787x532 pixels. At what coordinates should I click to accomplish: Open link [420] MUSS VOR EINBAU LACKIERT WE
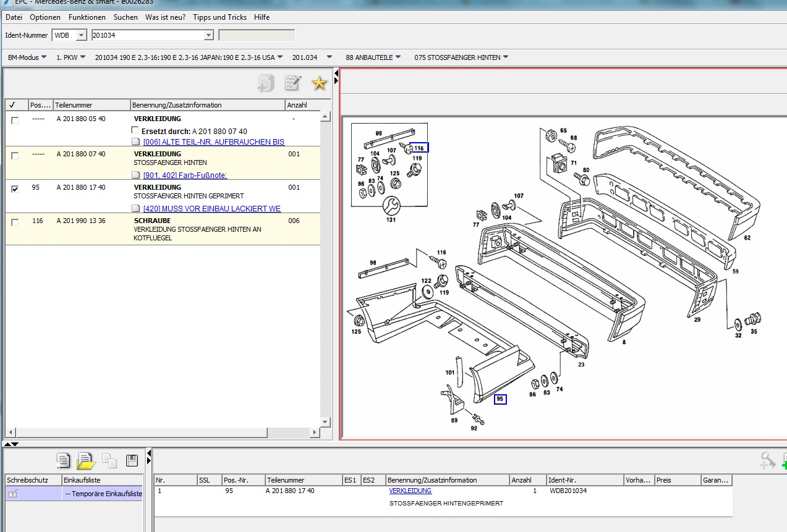[212, 209]
